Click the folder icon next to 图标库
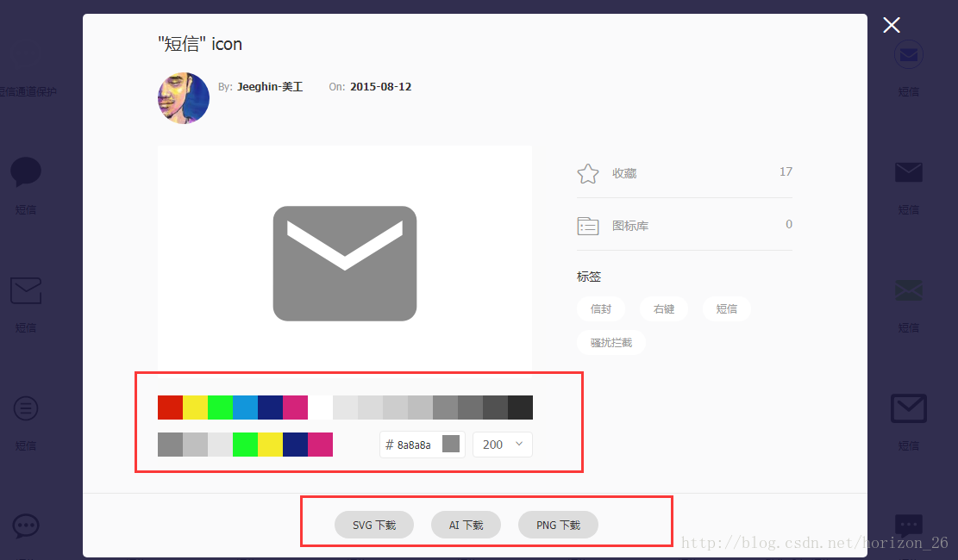Image resolution: width=958 pixels, height=560 pixels. [588, 226]
